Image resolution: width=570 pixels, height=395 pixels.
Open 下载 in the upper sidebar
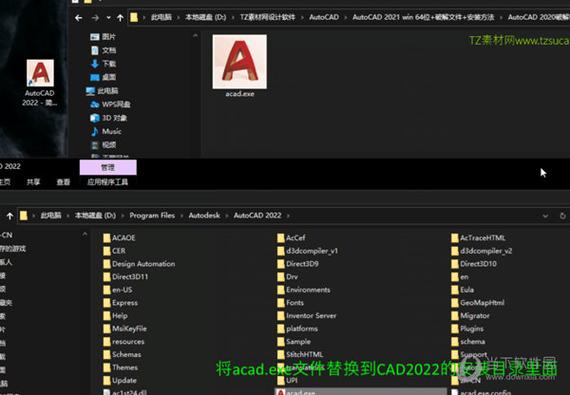pos(103,64)
